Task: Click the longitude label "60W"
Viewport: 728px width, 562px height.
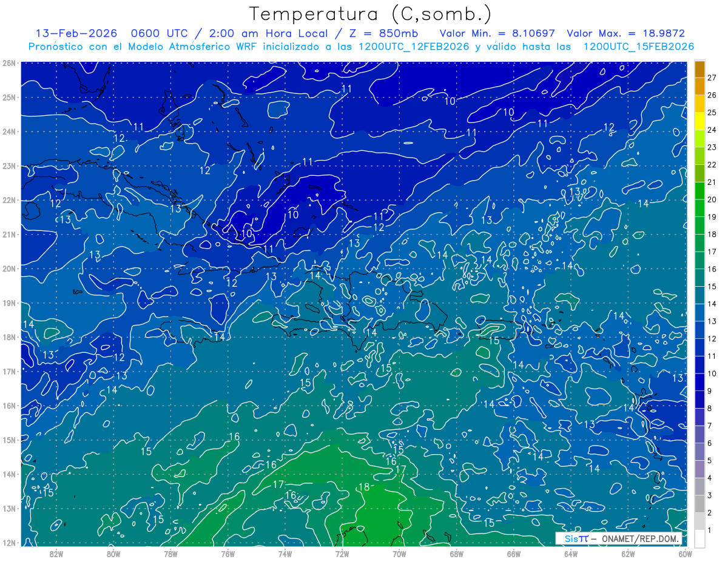Action: point(685,554)
